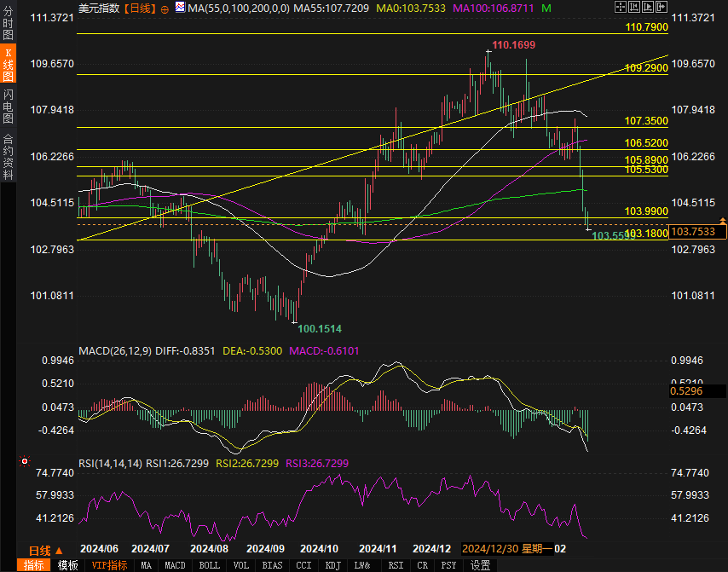Screen dimensions: 728x572
Task: Expand the 日线 period selector at the bottom
Action: coord(45,550)
